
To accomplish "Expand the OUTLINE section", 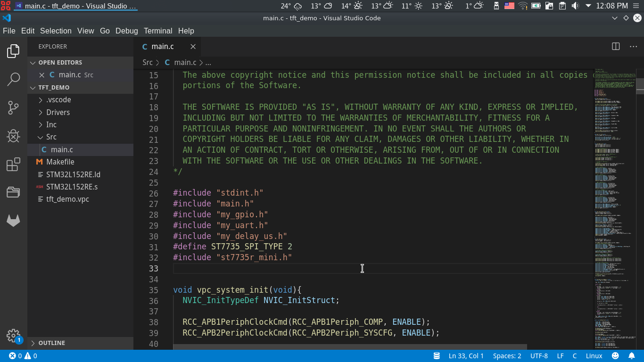I will coord(51,343).
